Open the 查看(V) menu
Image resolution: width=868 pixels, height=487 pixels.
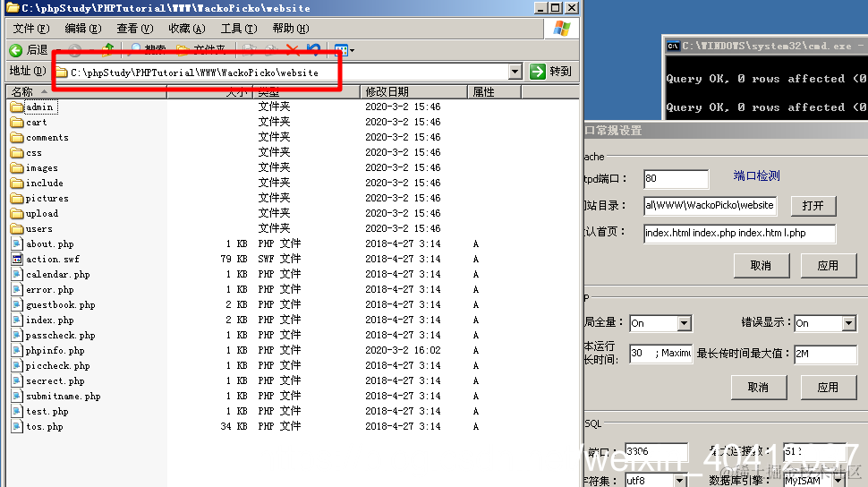(134, 29)
